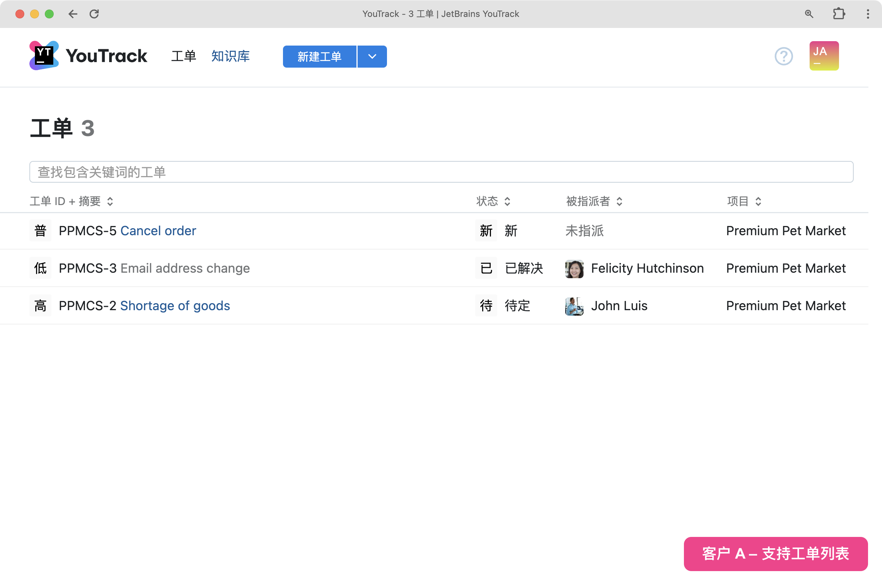Screen dimensions: 882x588
Task: Click Felicity Hutchinson's avatar
Action: point(574,269)
